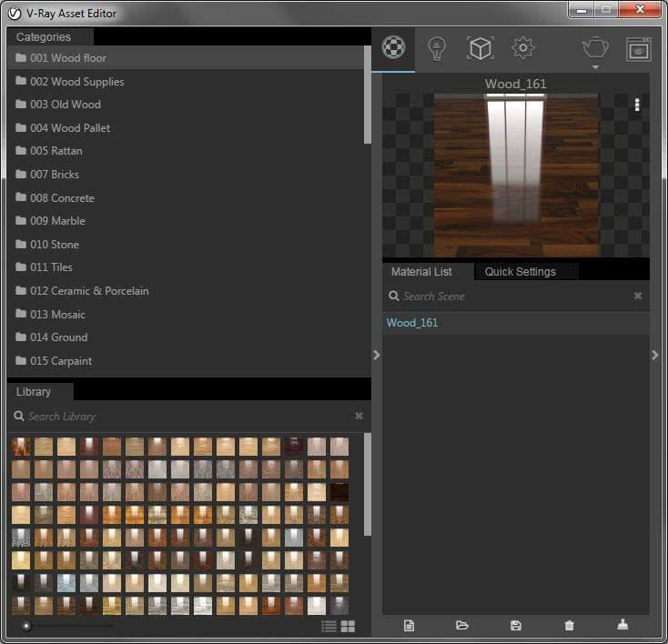Collapse the library panel with left chevron

[376, 355]
